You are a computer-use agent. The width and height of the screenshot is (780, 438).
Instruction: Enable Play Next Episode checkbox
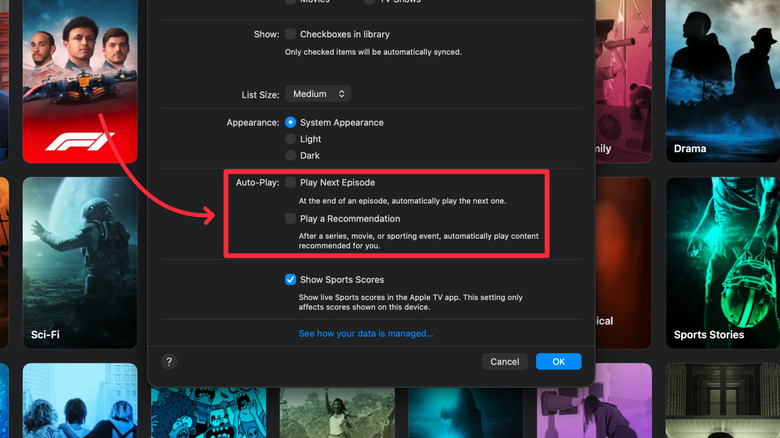click(291, 182)
